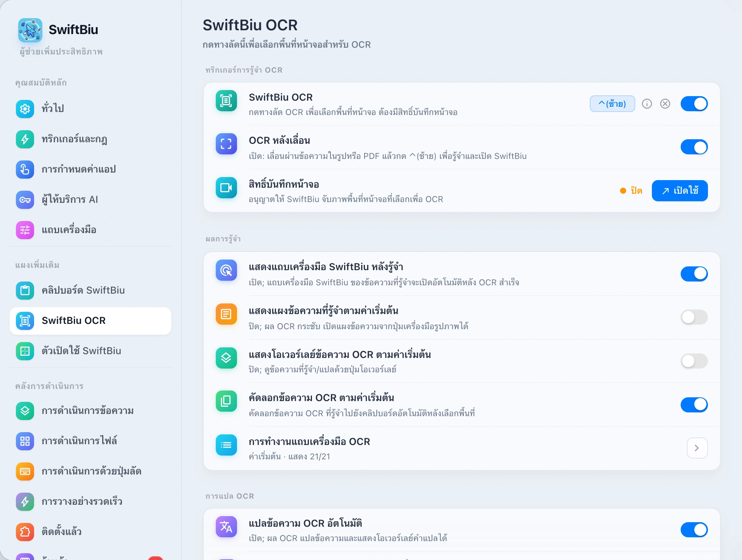The image size is (742, 560).
Task: Click the SwiftBiu app logo icon
Action: point(30,30)
